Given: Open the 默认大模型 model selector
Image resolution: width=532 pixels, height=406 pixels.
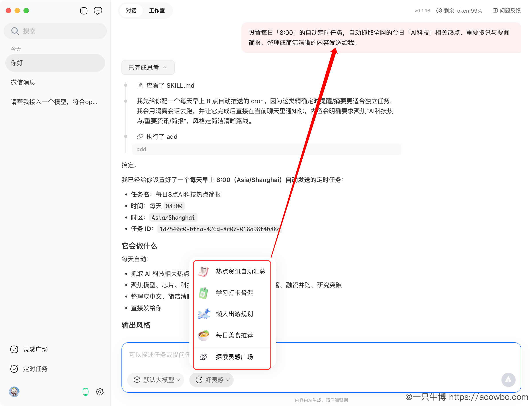Looking at the screenshot, I should [x=156, y=380].
